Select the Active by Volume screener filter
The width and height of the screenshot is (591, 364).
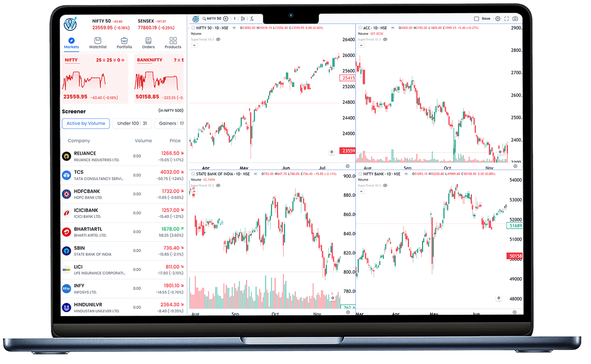click(86, 124)
